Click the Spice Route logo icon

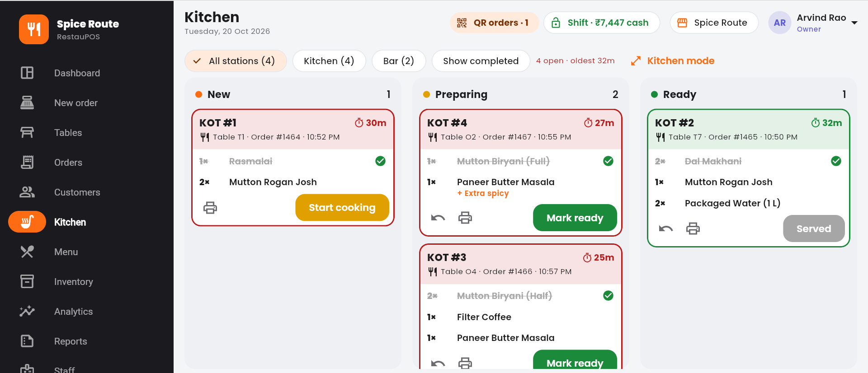[34, 29]
